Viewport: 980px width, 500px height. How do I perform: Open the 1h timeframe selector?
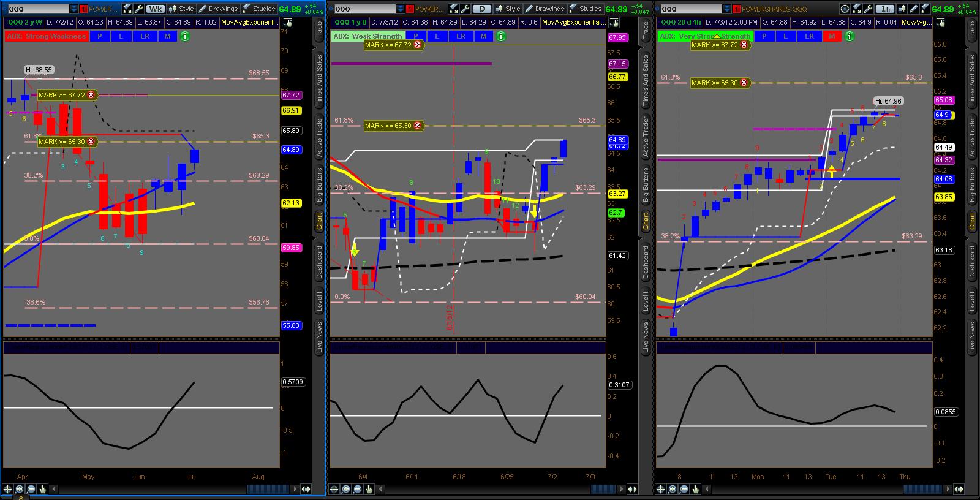[x=885, y=9]
